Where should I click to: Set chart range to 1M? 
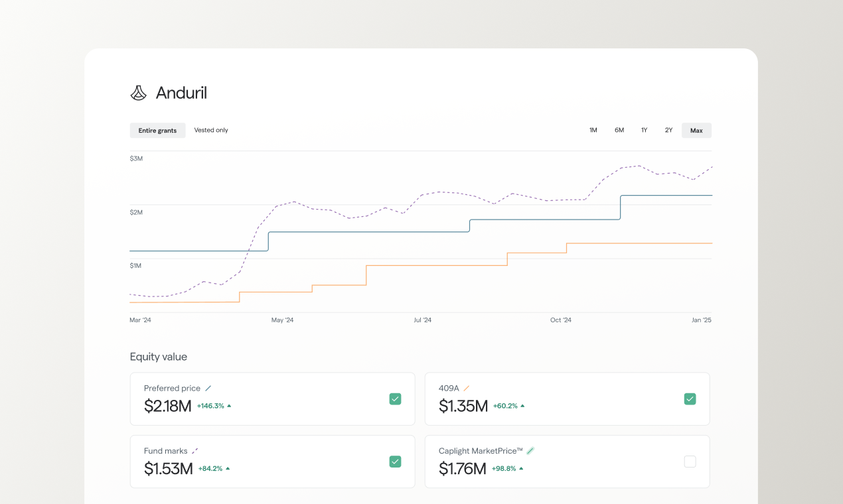pyautogui.click(x=593, y=131)
